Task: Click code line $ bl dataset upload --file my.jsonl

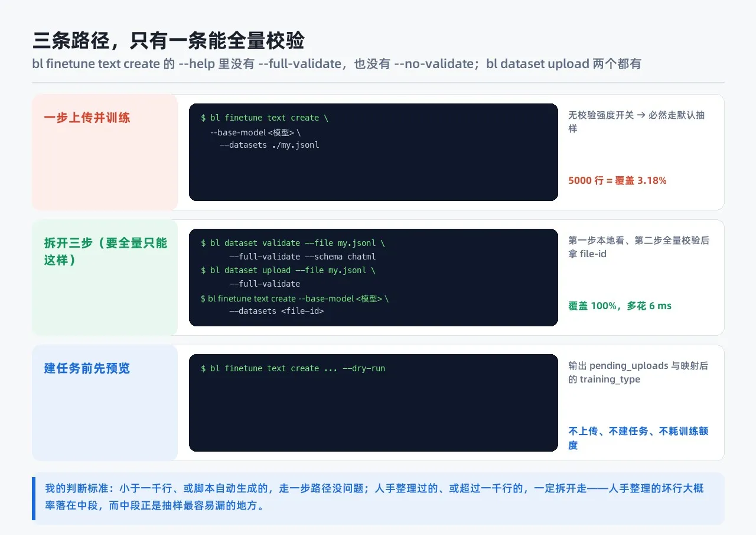Action: pos(288,270)
